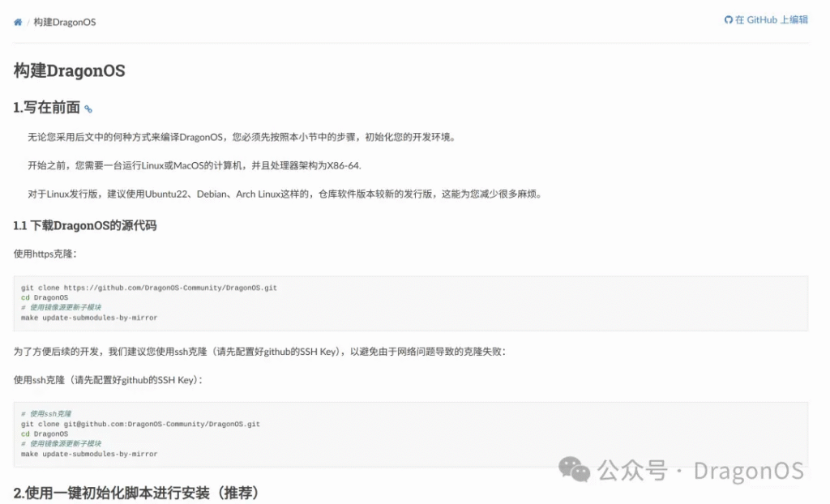Image resolution: width=830 pixels, height=504 pixels.
Task: Click the home icon in the breadcrumb
Action: tap(16, 22)
